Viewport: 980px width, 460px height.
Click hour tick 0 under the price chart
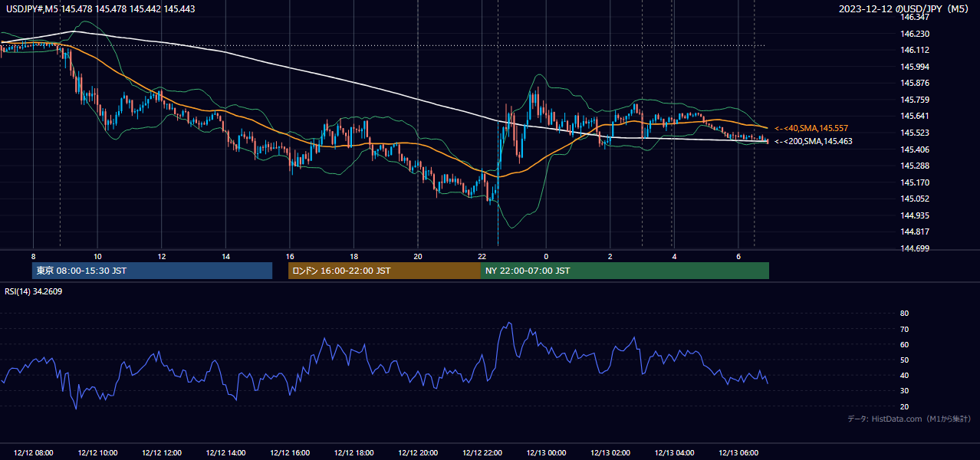(x=546, y=256)
